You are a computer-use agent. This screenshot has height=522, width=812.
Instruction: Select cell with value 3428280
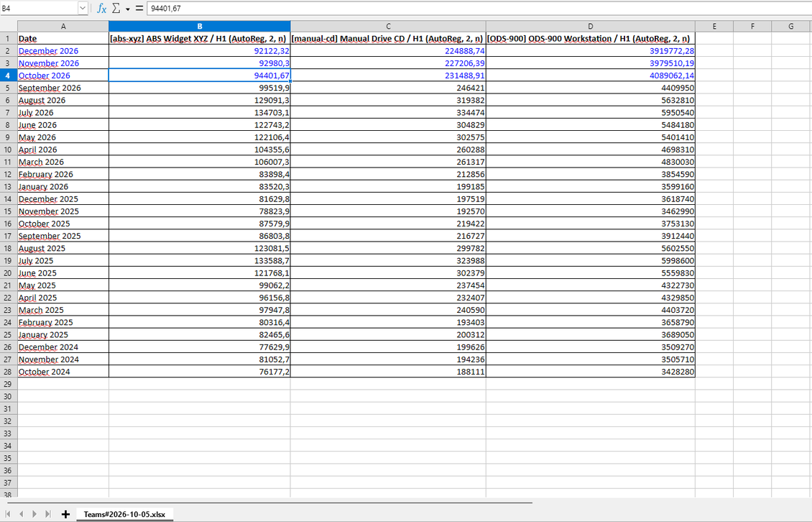click(591, 372)
